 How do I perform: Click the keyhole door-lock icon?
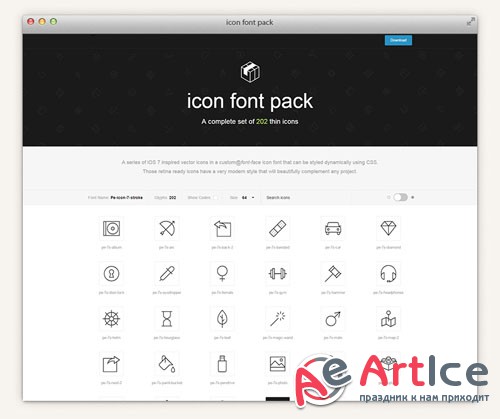(111, 274)
